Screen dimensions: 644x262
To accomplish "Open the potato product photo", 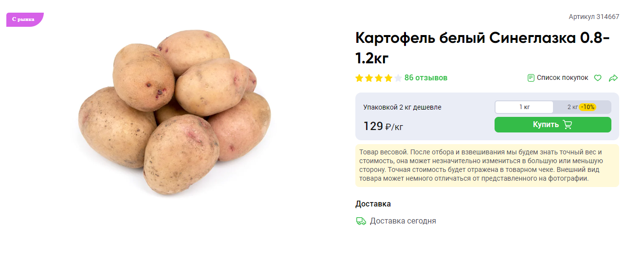I will [x=174, y=112].
